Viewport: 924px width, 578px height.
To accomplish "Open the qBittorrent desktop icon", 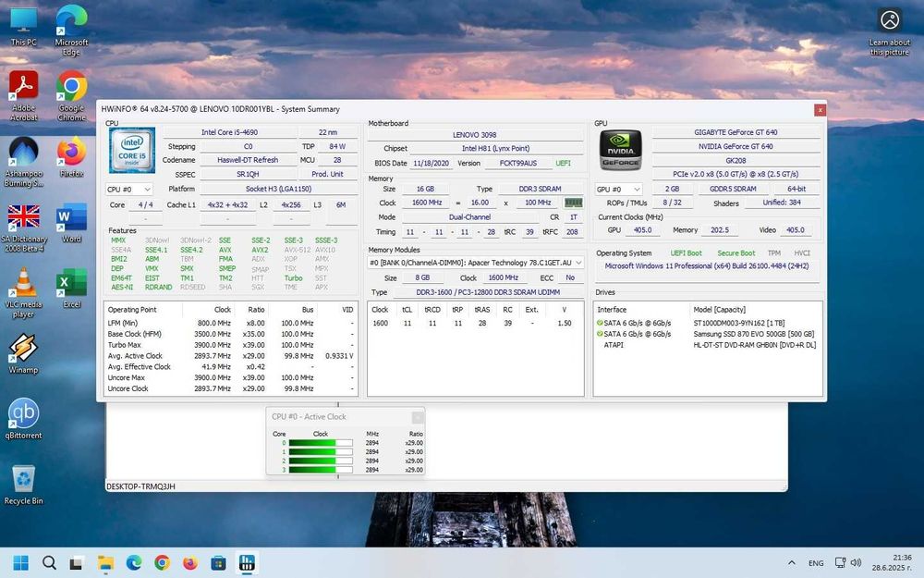I will tap(23, 413).
